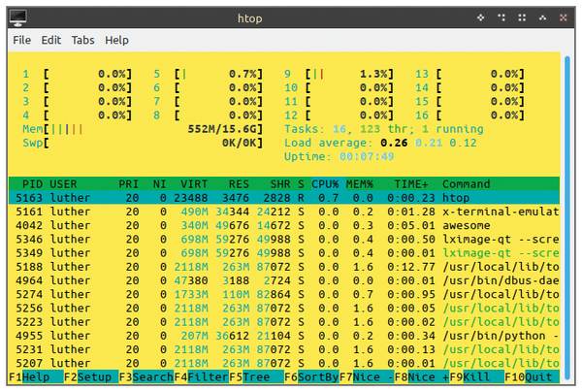The height and width of the screenshot is (392, 582).
Task: Sort by PID column header
Action: (x=32, y=183)
